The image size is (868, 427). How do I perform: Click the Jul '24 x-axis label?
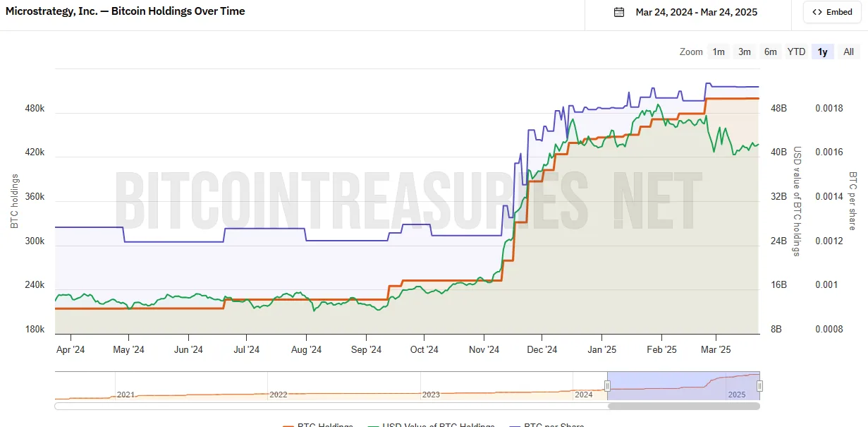[246, 349]
